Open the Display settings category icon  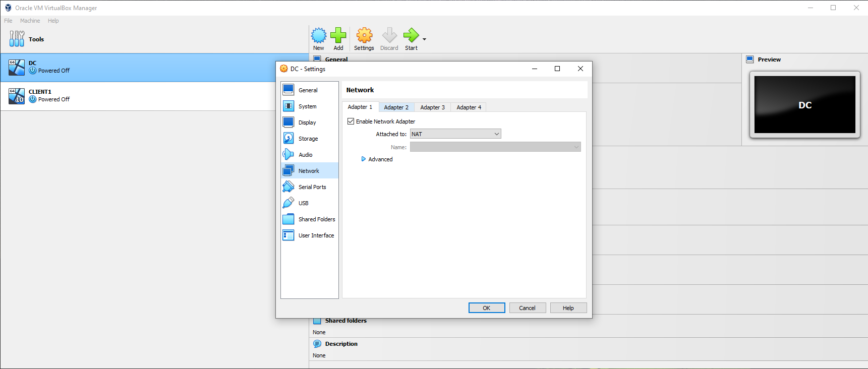pos(288,122)
